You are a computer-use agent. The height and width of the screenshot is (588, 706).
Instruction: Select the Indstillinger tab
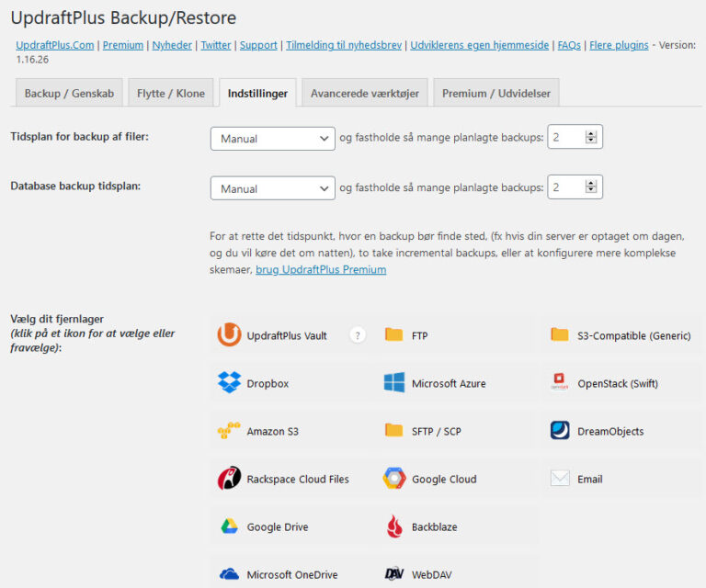[257, 93]
